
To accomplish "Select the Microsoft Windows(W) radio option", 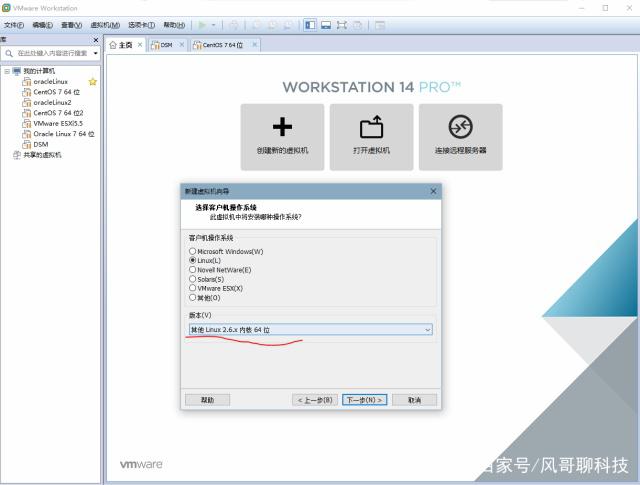I will click(x=193, y=251).
